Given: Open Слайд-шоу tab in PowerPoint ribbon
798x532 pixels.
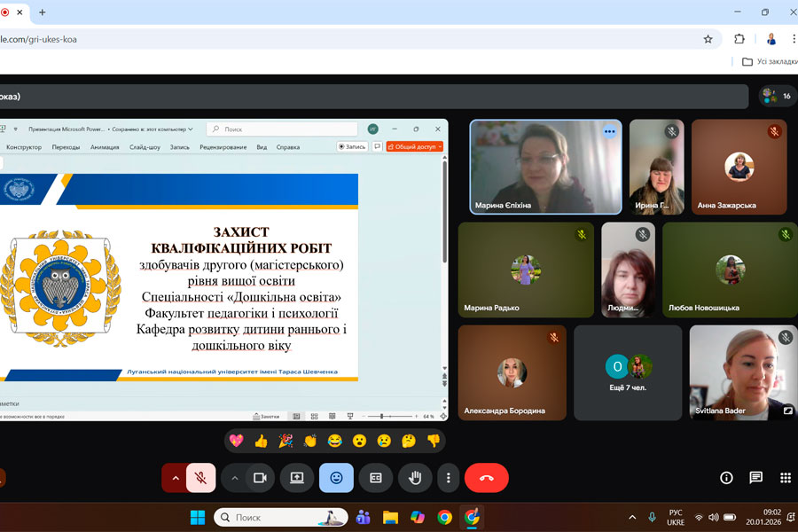Looking at the screenshot, I should [x=145, y=147].
